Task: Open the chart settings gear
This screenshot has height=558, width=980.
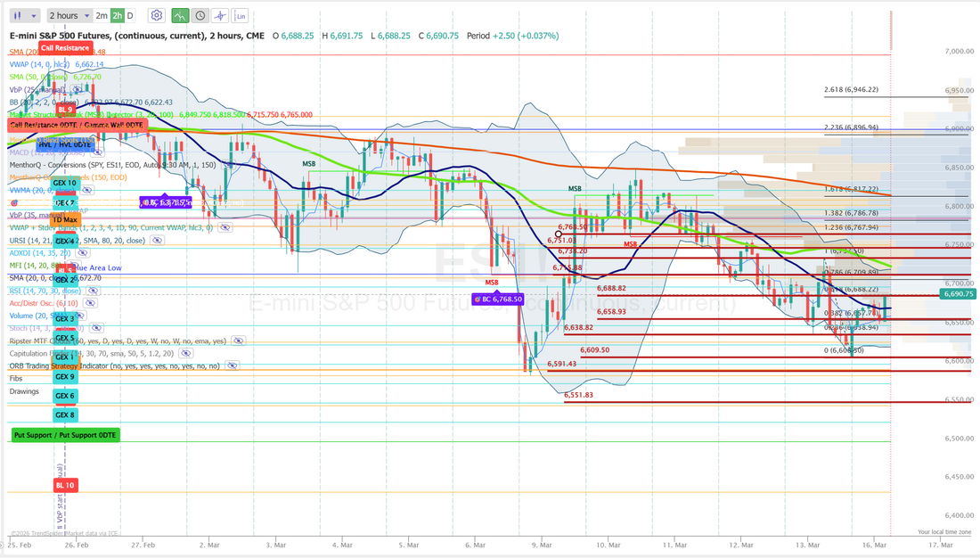Action: (x=156, y=15)
